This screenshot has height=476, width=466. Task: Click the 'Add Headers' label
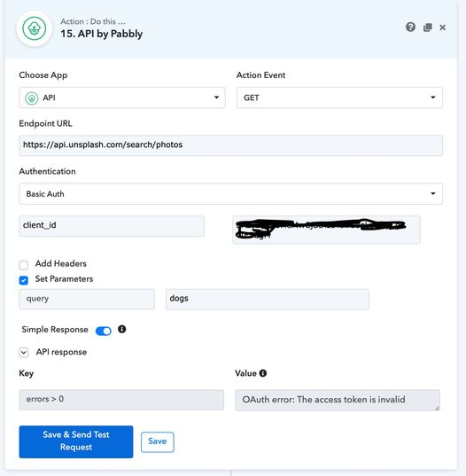point(60,264)
